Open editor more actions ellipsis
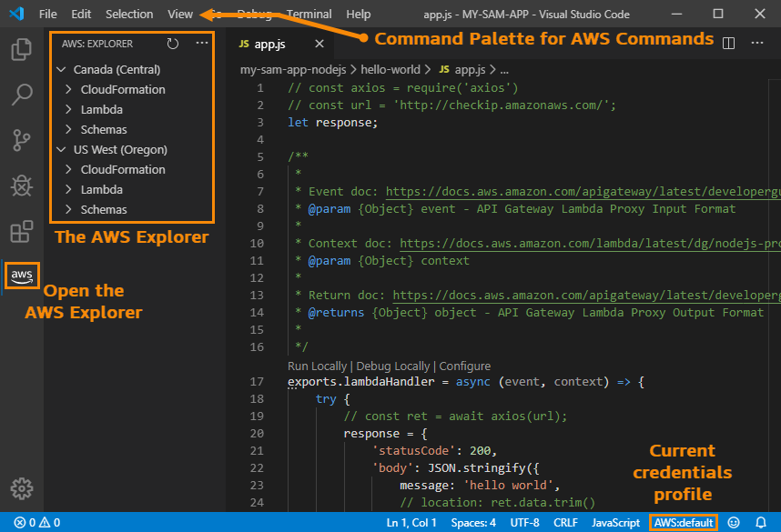The image size is (781, 532). [x=757, y=44]
